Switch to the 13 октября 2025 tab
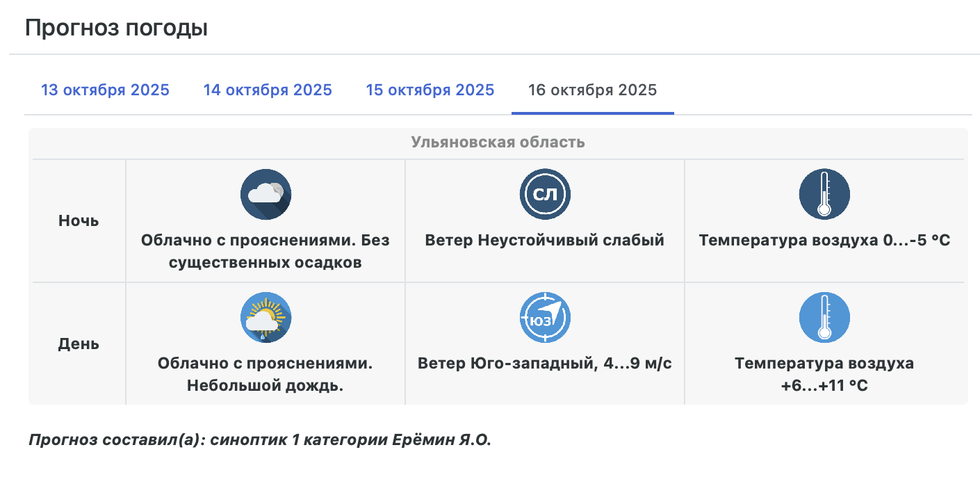This screenshot has height=484, width=980. point(105,90)
